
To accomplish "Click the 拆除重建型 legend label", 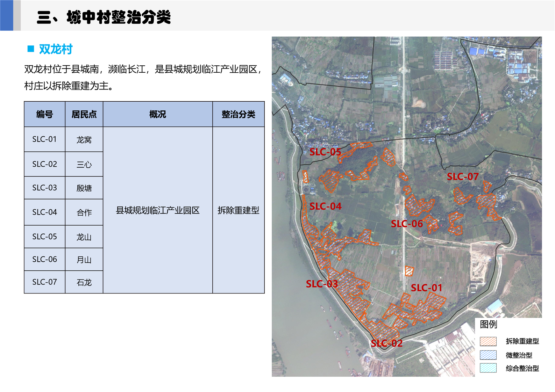I will click(x=522, y=341).
